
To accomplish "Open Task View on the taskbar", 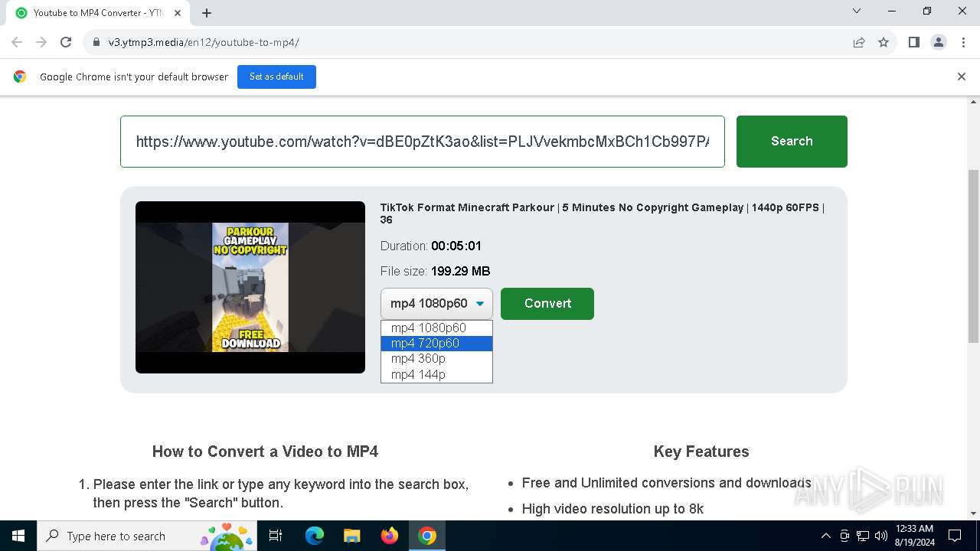I will (276, 536).
